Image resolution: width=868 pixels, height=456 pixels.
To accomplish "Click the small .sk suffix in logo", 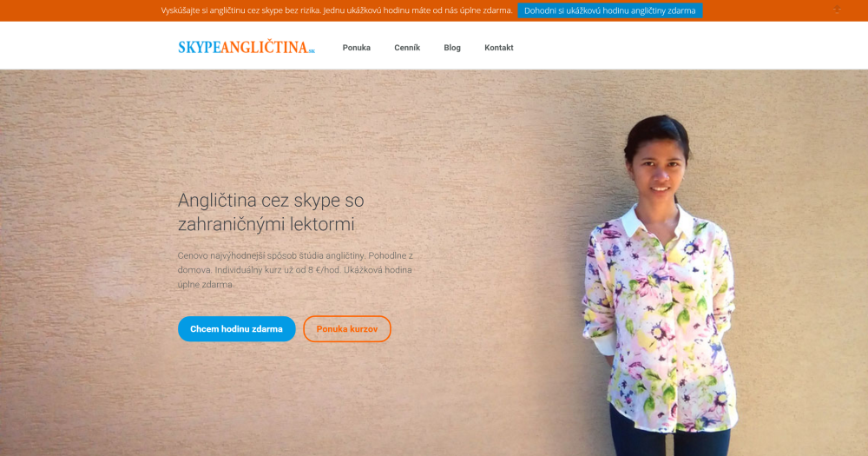I will pyautogui.click(x=312, y=51).
